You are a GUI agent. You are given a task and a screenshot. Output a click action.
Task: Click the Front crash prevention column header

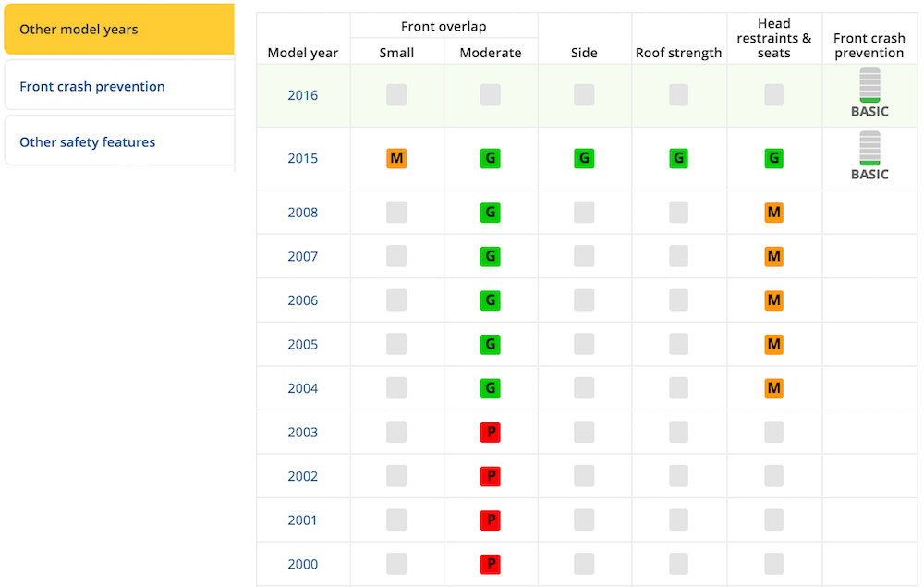click(x=869, y=45)
